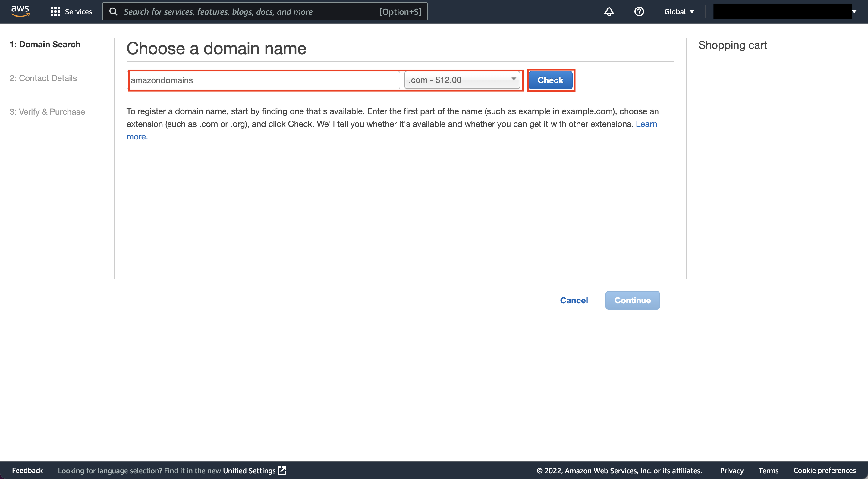Click the Unified Settings external link icon
Image resolution: width=868 pixels, height=479 pixels.
pos(282,471)
